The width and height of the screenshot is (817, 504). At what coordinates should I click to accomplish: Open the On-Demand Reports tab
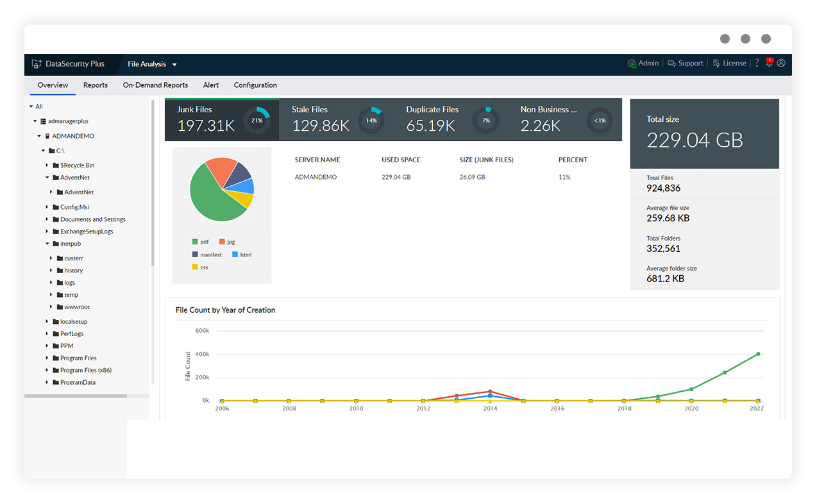(x=155, y=85)
